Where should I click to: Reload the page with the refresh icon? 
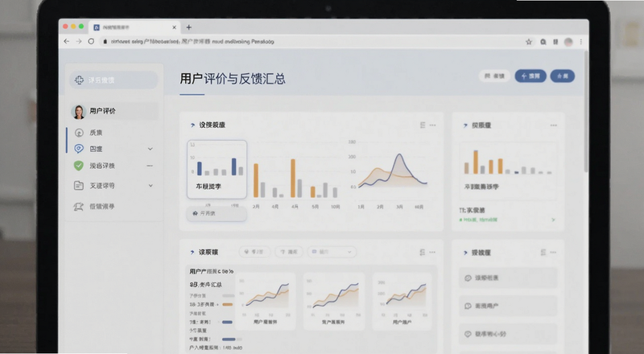coord(91,42)
